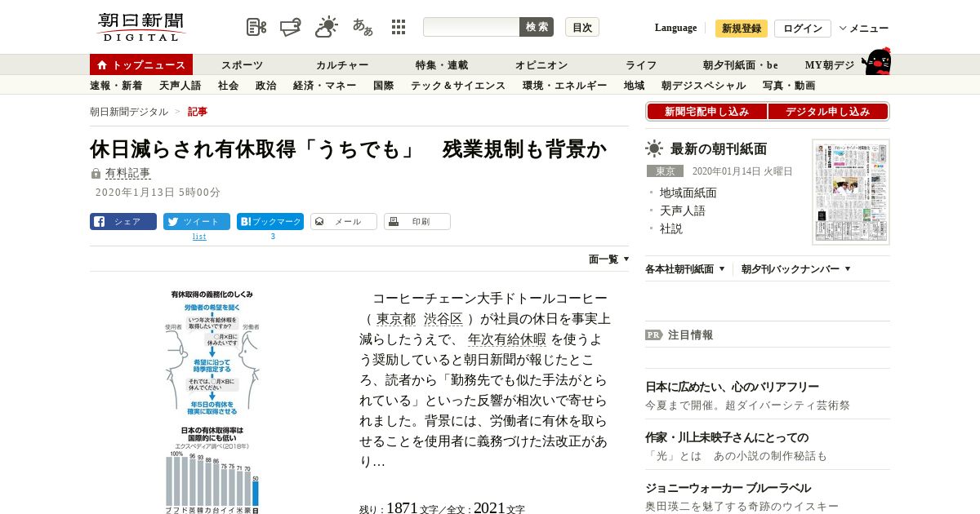Screen dimensions: 980x514
Task: Open ジョニーウォーカー ブルーラベル promo
Action: click(728, 488)
